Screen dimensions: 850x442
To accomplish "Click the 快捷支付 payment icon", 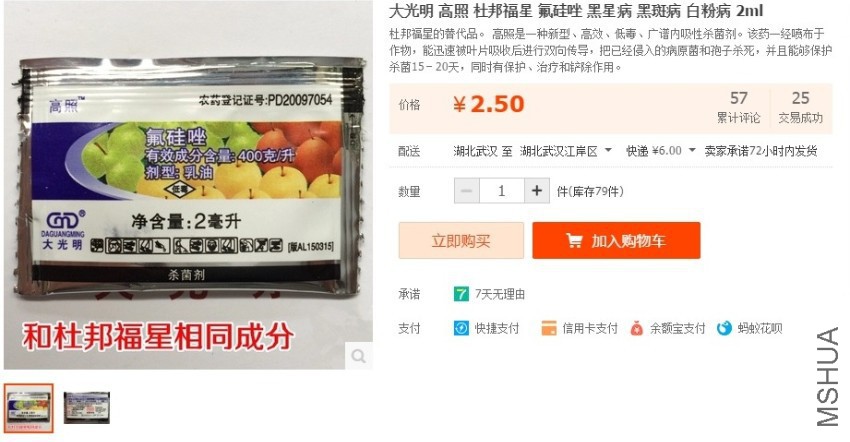I will [x=461, y=328].
